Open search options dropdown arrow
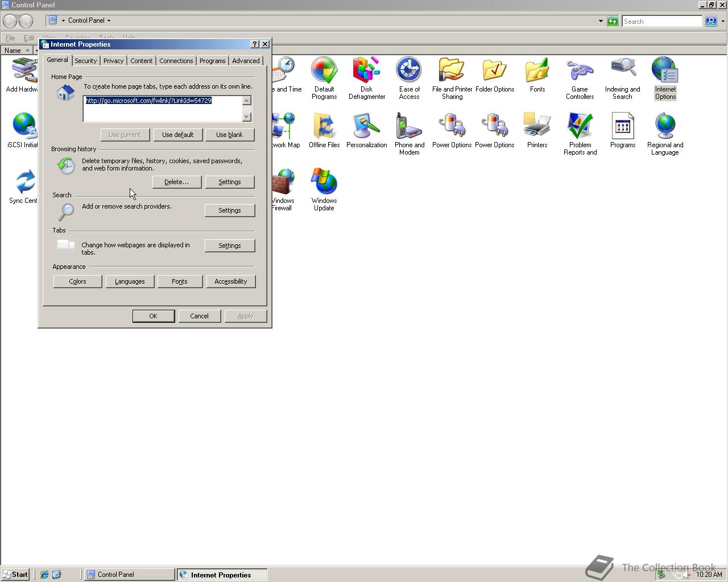Image resolution: width=728 pixels, height=582 pixels. coord(723,21)
